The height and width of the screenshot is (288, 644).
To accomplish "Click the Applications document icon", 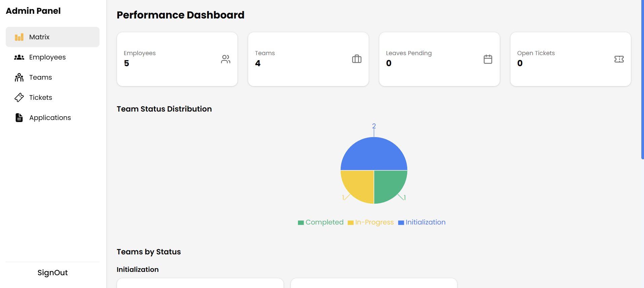I will [19, 118].
